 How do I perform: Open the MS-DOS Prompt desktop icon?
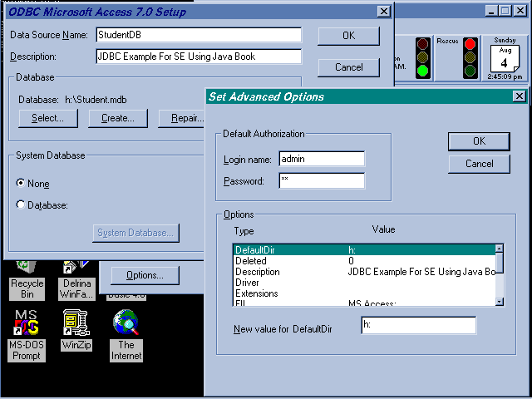click(27, 335)
